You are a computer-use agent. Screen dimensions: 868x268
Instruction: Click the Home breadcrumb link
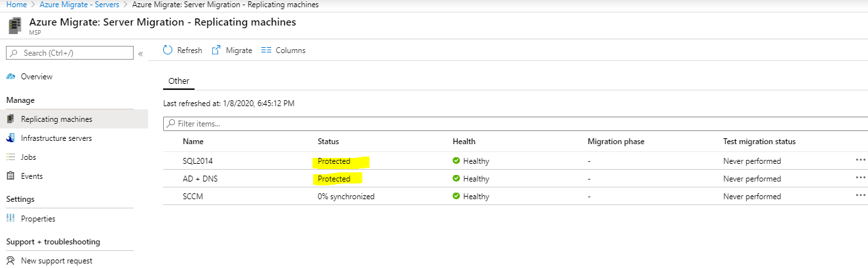point(16,5)
